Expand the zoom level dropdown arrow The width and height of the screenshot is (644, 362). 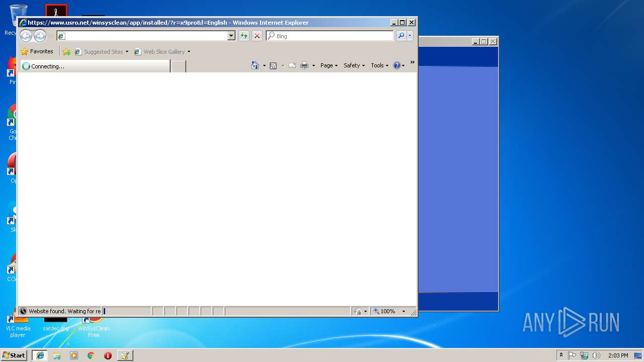[x=404, y=311]
